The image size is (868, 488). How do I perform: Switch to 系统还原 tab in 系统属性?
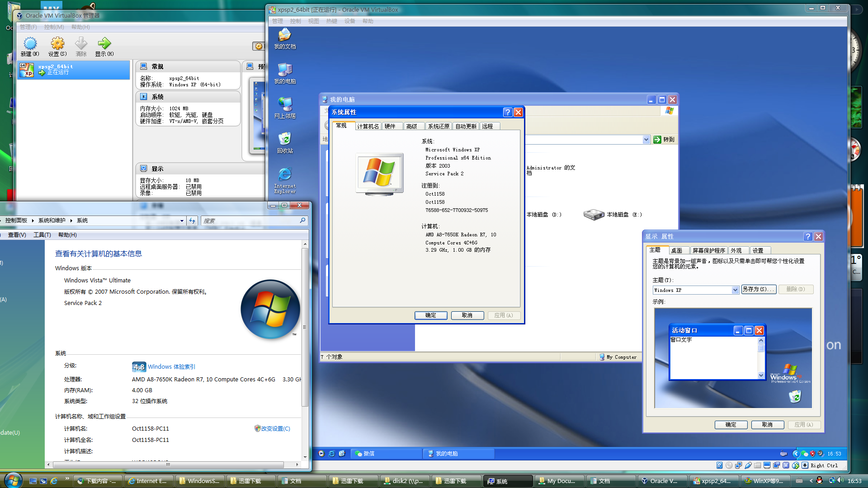(x=439, y=127)
